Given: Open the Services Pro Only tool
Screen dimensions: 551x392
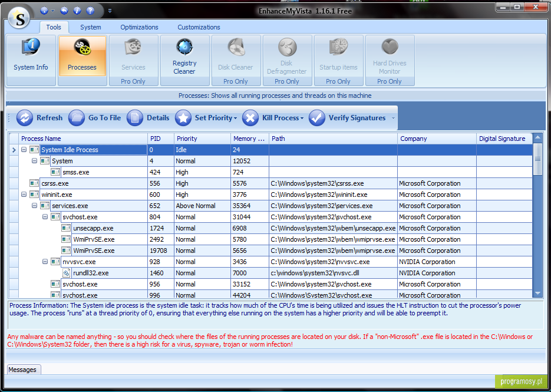Looking at the screenshot, I should pos(134,61).
